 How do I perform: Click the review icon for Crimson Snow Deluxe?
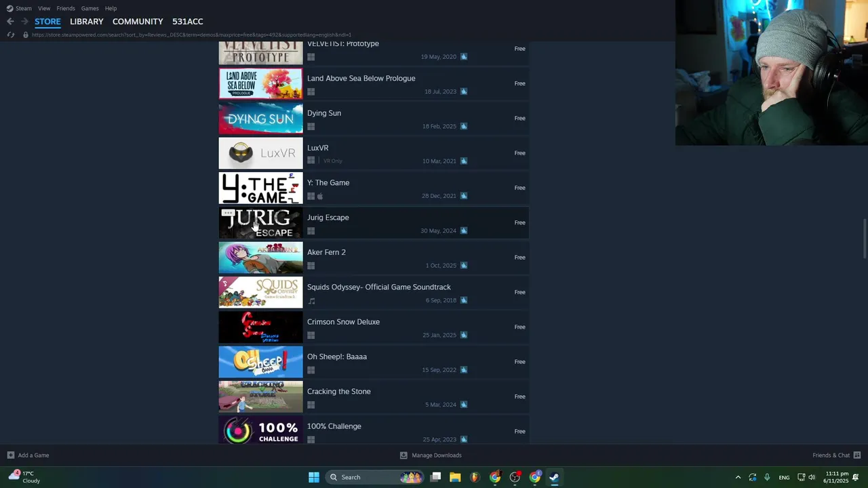pos(464,335)
